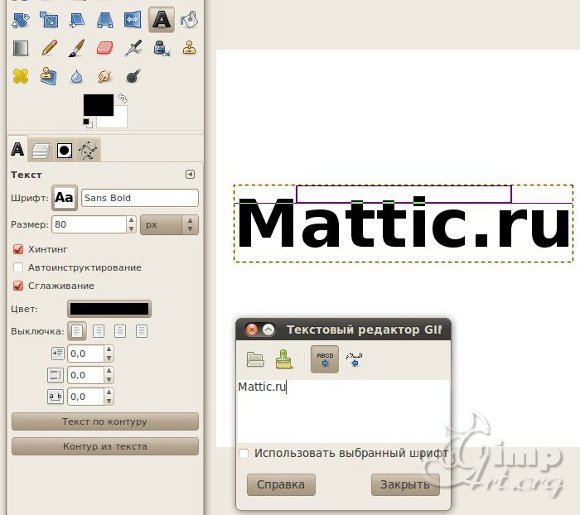
Task: Select the Perspective Clone tool
Action: coord(49,76)
